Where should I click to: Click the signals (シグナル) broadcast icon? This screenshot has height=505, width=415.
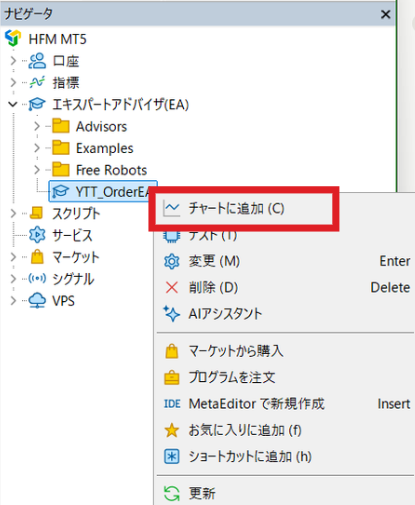pos(37,278)
